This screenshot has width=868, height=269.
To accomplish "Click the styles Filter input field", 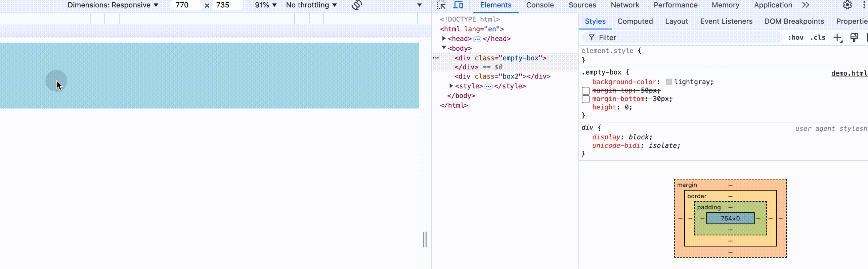I will click(682, 38).
